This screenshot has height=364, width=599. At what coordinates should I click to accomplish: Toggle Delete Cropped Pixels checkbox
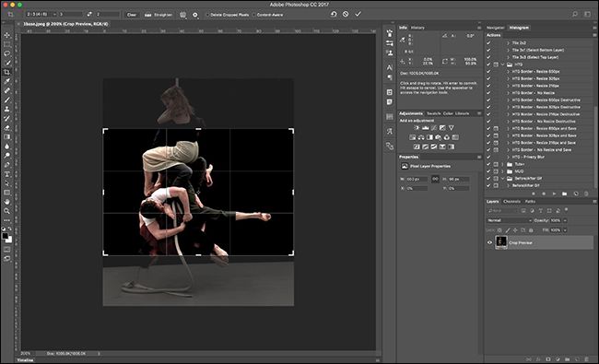tap(208, 15)
